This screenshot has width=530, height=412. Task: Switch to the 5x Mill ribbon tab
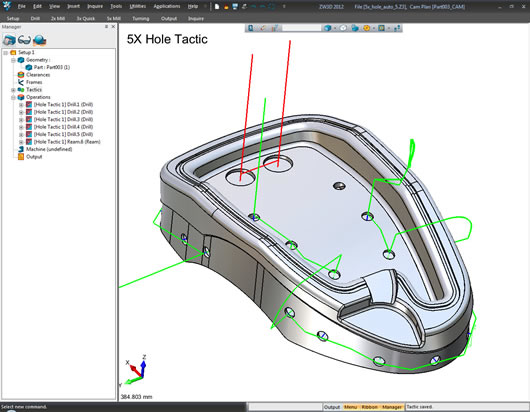tap(114, 19)
